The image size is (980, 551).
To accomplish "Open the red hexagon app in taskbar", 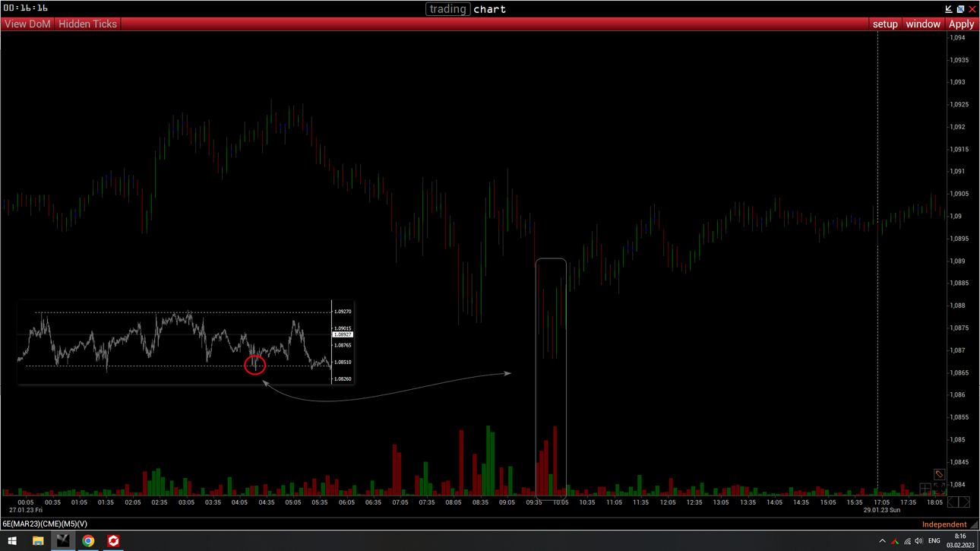I will click(x=113, y=541).
